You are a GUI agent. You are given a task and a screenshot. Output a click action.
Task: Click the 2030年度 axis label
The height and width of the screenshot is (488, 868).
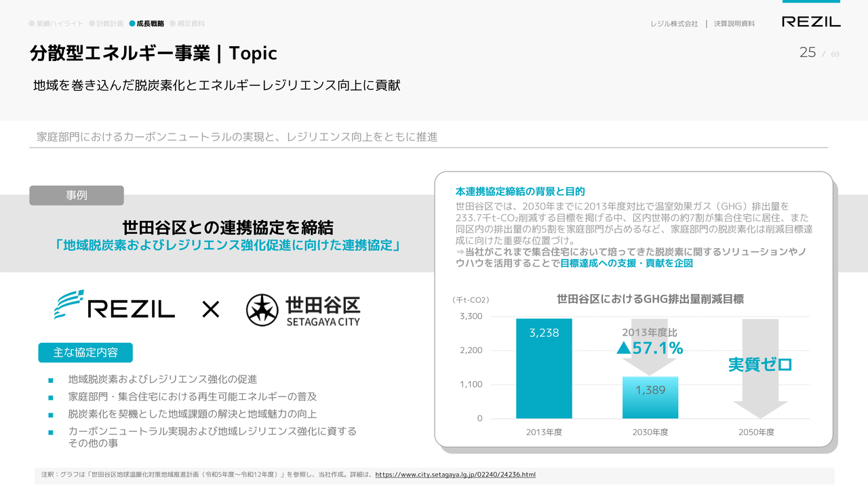[650, 432]
